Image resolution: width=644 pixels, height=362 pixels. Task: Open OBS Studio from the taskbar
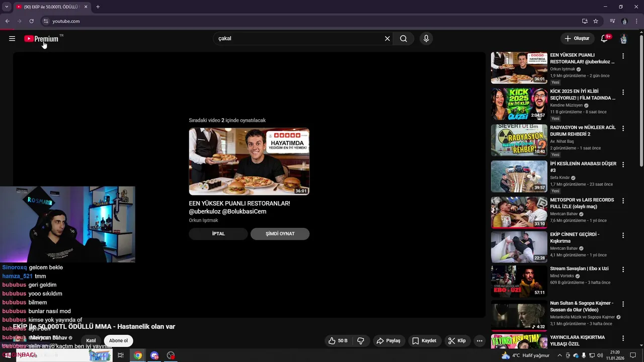[x=171, y=355]
